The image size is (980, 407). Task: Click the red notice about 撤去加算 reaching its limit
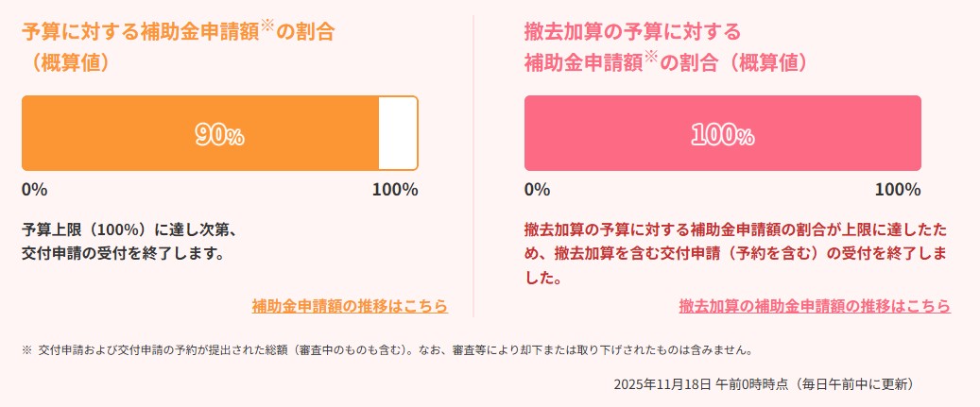point(735,254)
